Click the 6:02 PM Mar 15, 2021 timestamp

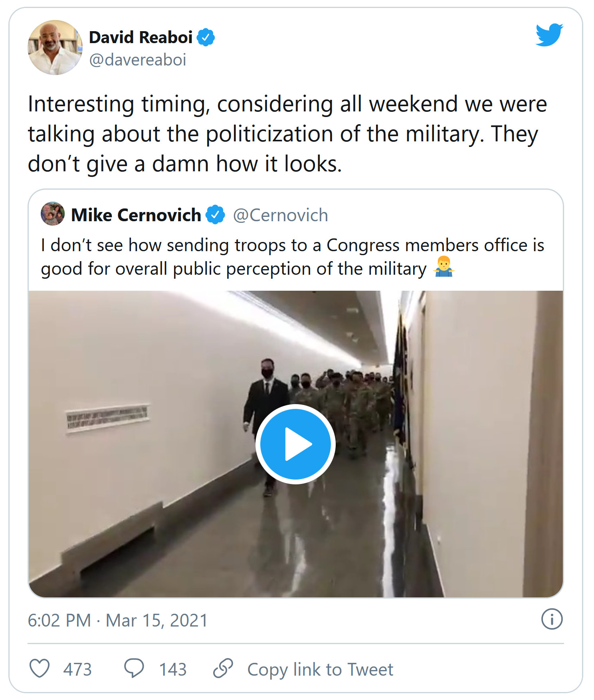tap(118, 621)
